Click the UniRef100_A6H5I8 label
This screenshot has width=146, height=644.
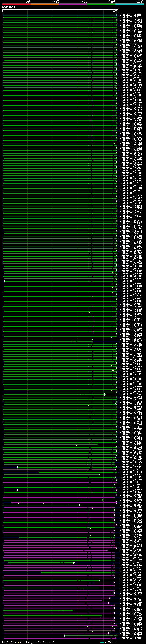(131, 326)
